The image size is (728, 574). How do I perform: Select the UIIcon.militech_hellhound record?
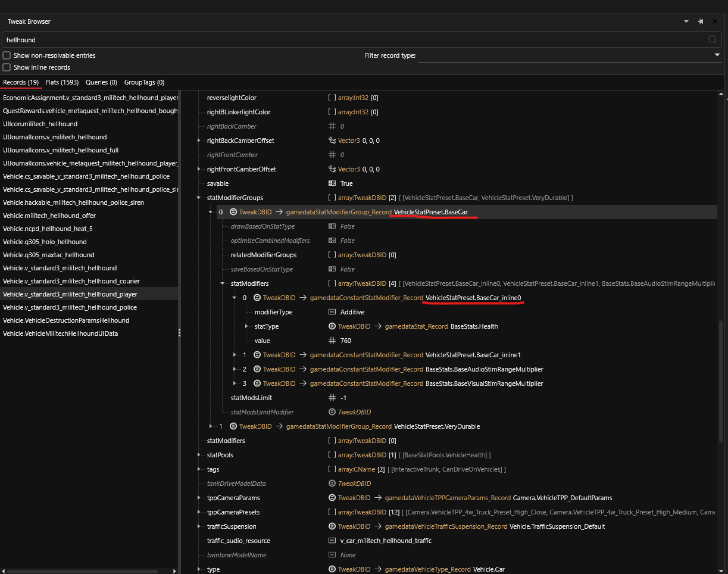[40, 124]
